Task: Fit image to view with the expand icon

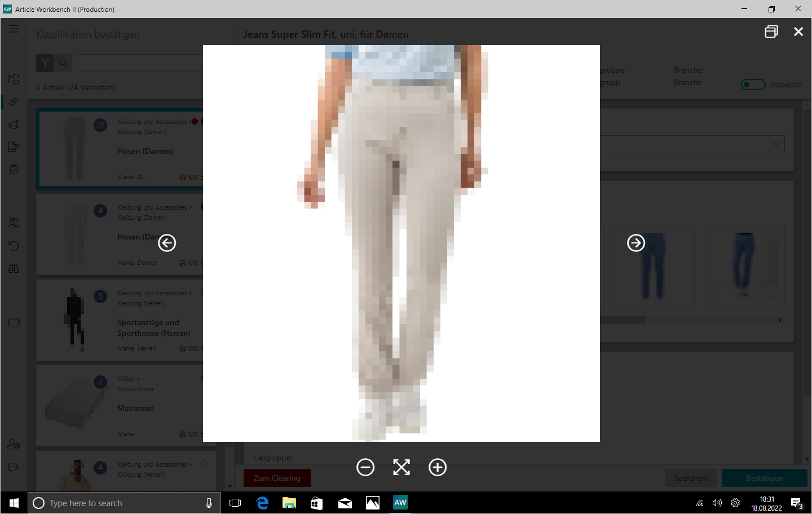Action: tap(401, 467)
